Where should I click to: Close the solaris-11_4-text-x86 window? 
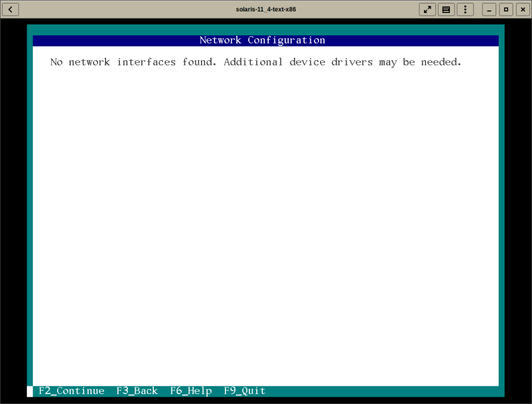click(523, 9)
